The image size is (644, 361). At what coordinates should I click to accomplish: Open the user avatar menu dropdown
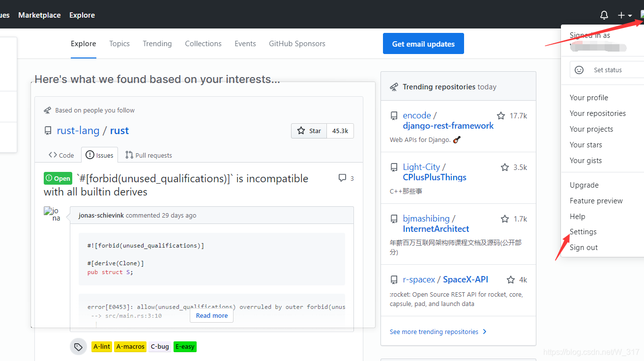tap(641, 15)
